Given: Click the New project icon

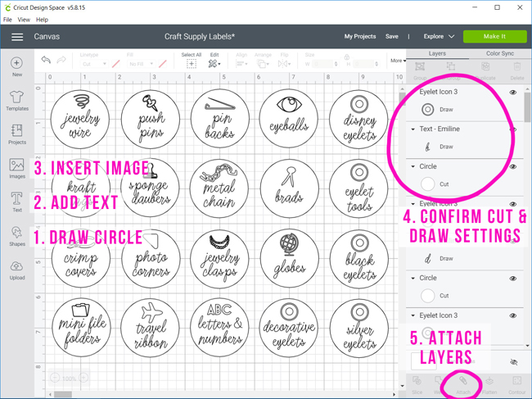Looking at the screenshot, I should pyautogui.click(x=16, y=63).
